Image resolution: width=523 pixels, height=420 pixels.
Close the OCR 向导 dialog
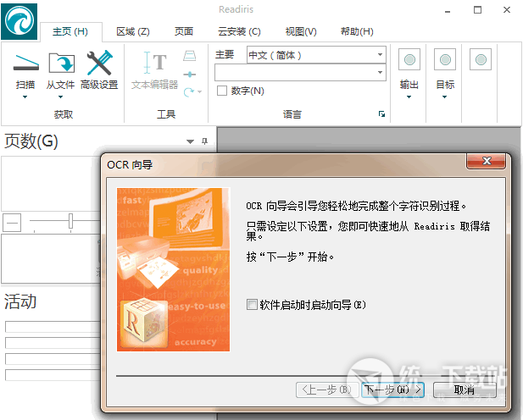tap(486, 162)
